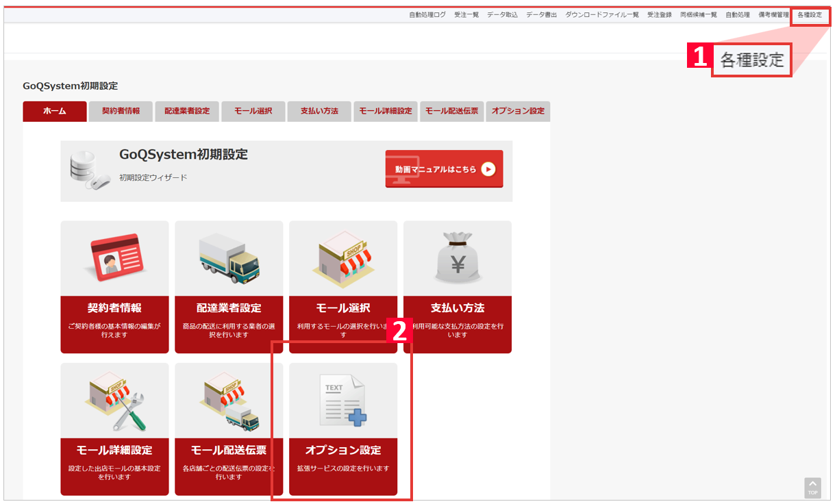Go to データ書出 in the top menu
This screenshot has width=837, height=504.
click(x=542, y=14)
